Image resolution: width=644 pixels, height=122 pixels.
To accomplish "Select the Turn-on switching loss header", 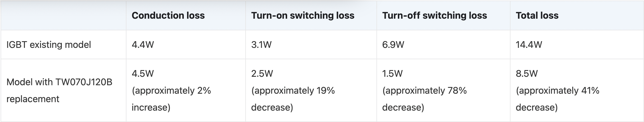I will (302, 15).
